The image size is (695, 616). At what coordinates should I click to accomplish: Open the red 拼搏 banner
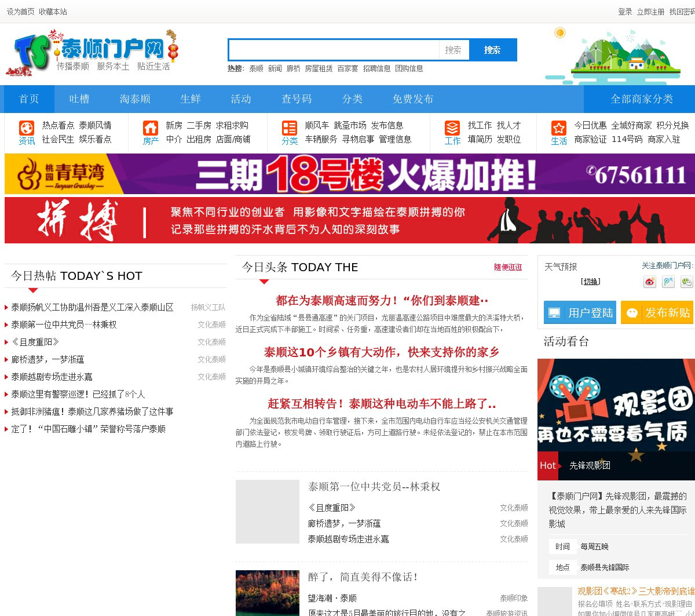tap(350, 220)
